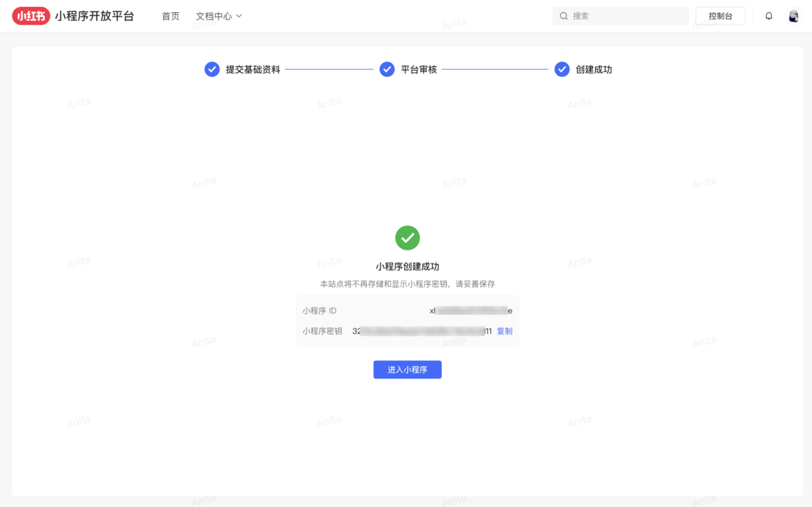
Task: Click the 小程序创建成功 heading
Action: [x=407, y=266]
